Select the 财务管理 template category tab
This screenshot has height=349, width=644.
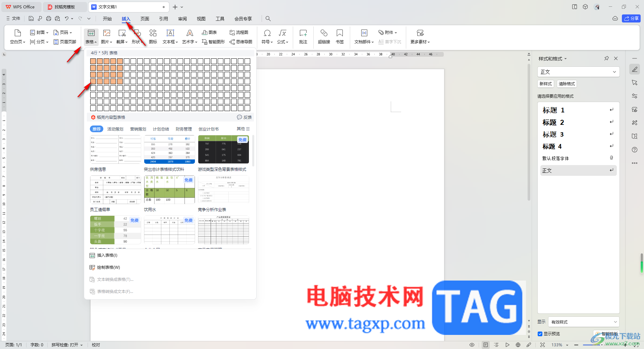183,129
